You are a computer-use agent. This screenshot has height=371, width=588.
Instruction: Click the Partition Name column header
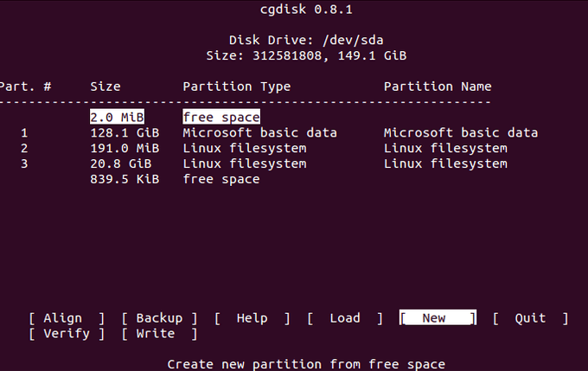coord(438,86)
